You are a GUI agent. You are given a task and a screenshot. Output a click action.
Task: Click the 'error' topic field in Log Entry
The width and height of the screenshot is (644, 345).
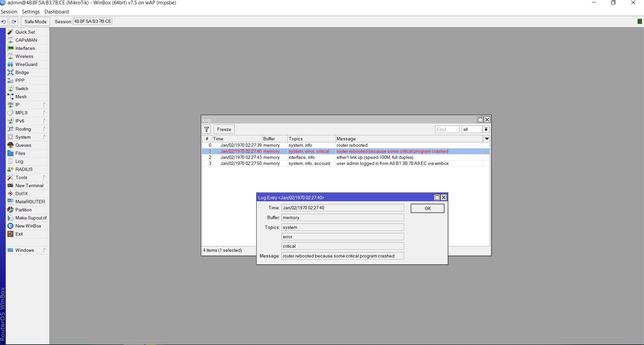coord(343,237)
